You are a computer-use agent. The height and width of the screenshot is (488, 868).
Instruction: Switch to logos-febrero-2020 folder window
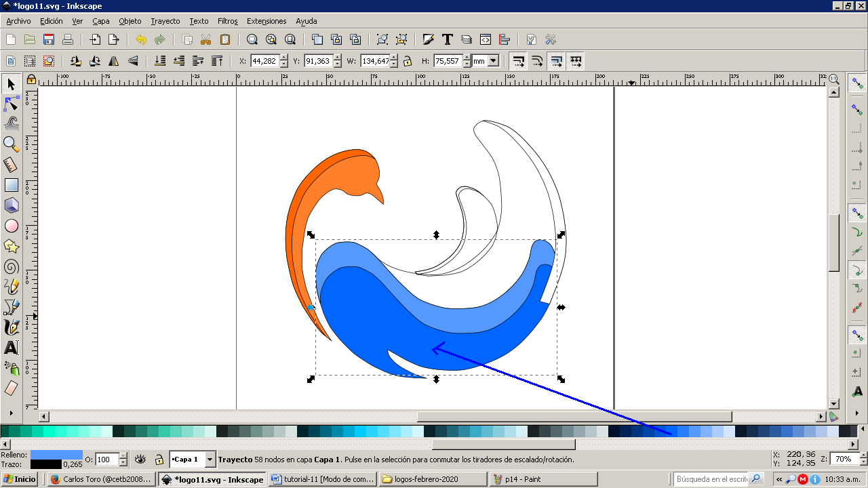pyautogui.click(x=433, y=479)
